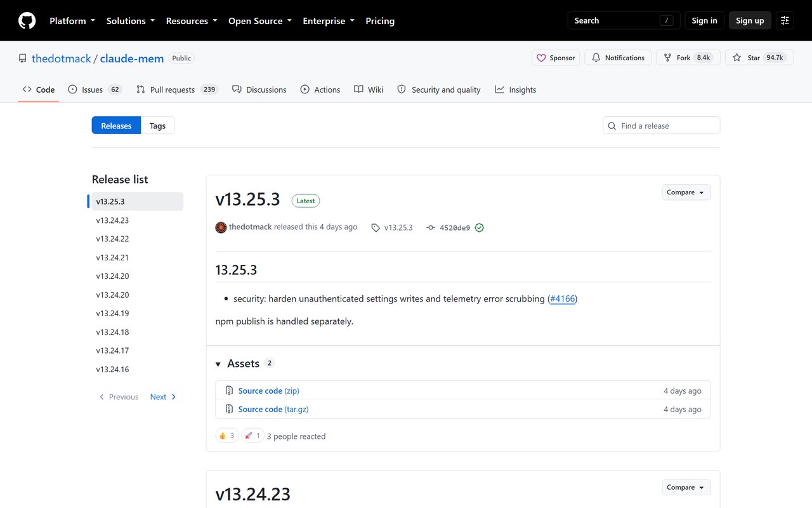This screenshot has width=812, height=508.
Task: Click the heart icon on Sponsor
Action: coord(541,58)
